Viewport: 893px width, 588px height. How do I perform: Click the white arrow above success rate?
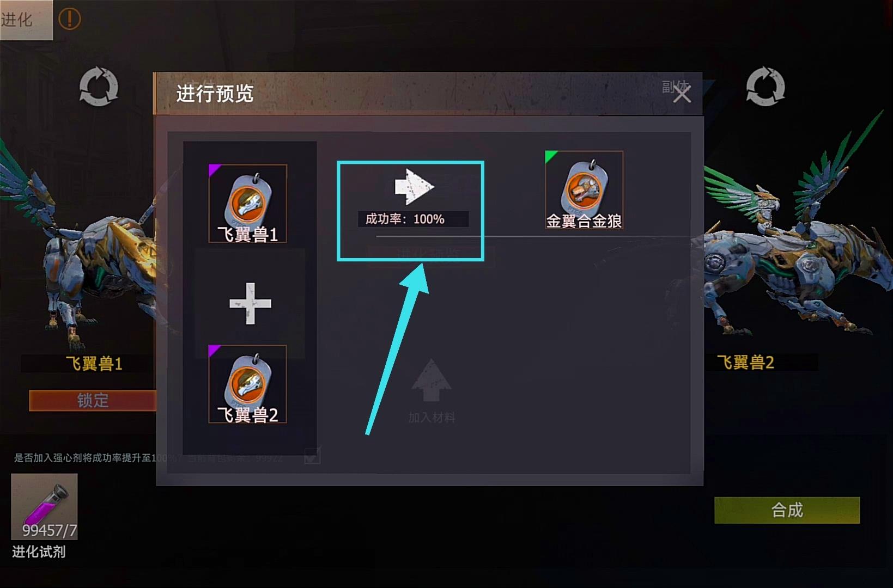coord(414,187)
